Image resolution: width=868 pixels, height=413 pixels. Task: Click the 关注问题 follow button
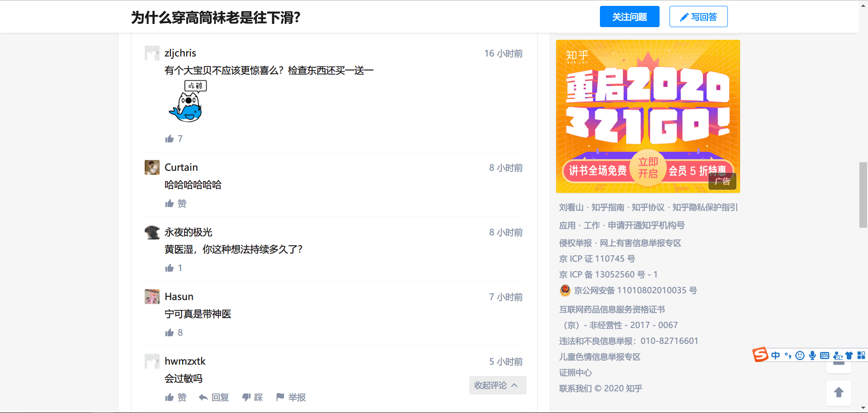click(629, 17)
